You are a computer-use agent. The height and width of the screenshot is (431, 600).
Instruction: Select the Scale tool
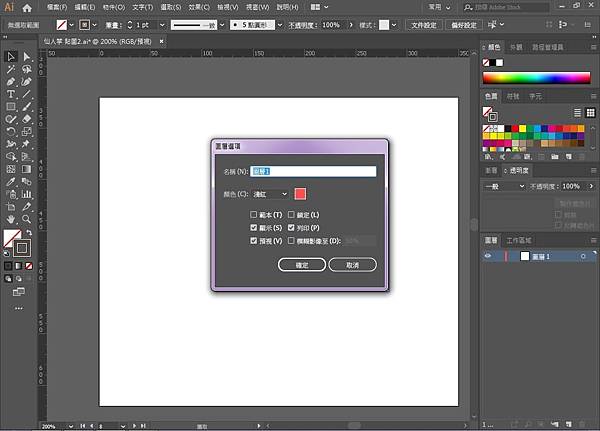pyautogui.click(x=26, y=132)
